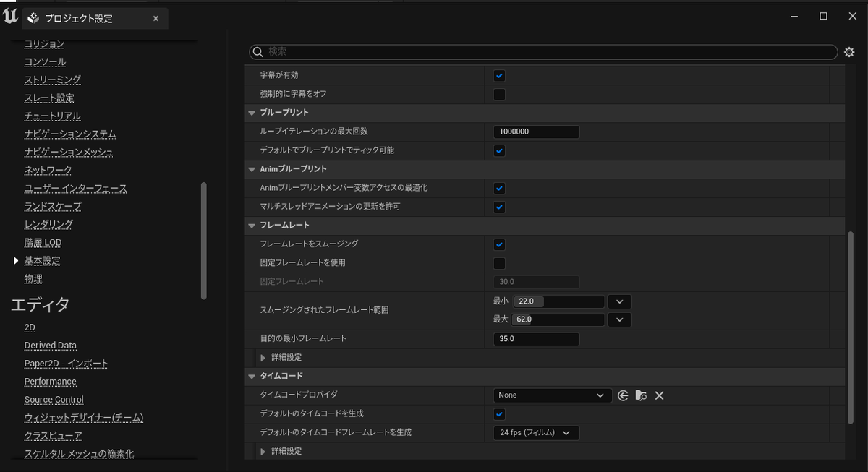Viewport: 868px width, 472px height.
Task: Expand 詳細設定 under フレームレート
Action: (263, 358)
